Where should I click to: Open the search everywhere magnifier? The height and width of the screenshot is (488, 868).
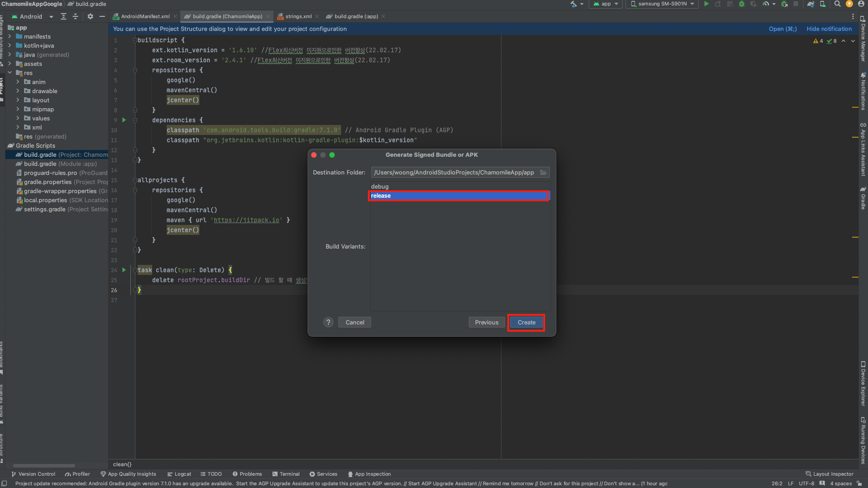point(837,4)
